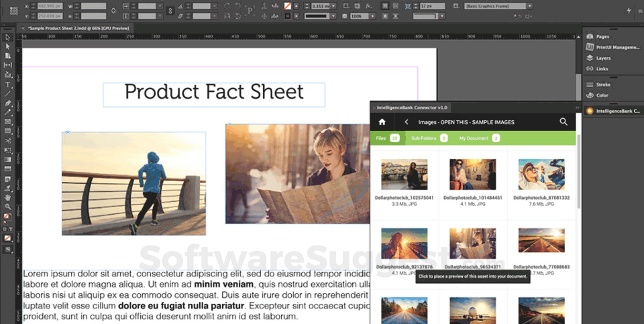The image size is (644, 324).
Task: Open the Pages panel
Action: click(598, 36)
